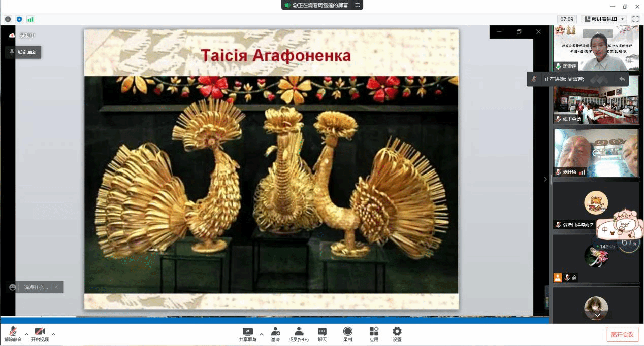
Task: Toggle fullscreen mode icon at top right
Action: pyautogui.click(x=635, y=19)
